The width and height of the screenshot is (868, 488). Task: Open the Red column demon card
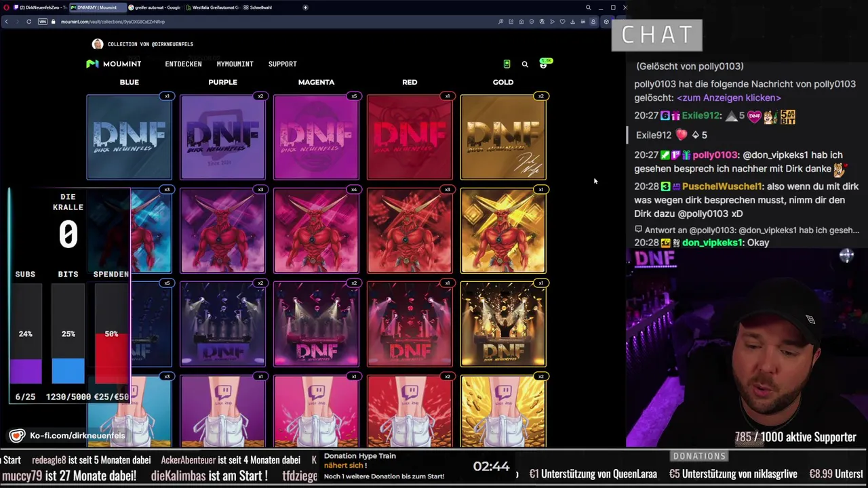[410, 231]
